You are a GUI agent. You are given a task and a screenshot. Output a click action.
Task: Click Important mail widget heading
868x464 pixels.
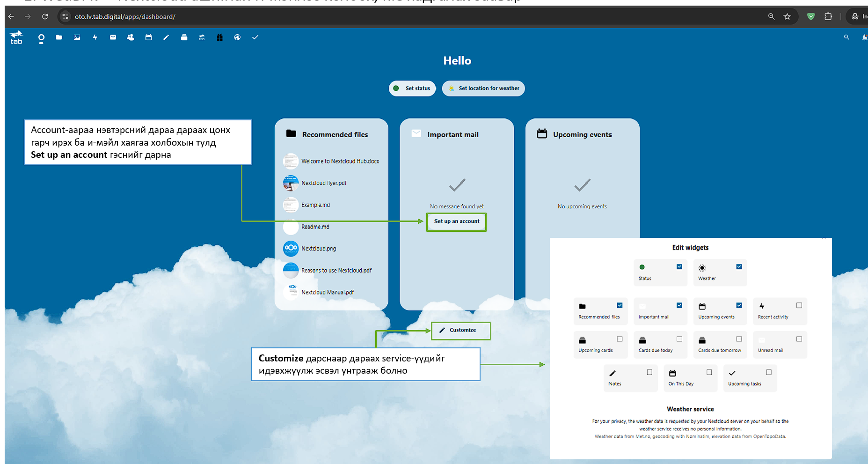click(x=453, y=135)
